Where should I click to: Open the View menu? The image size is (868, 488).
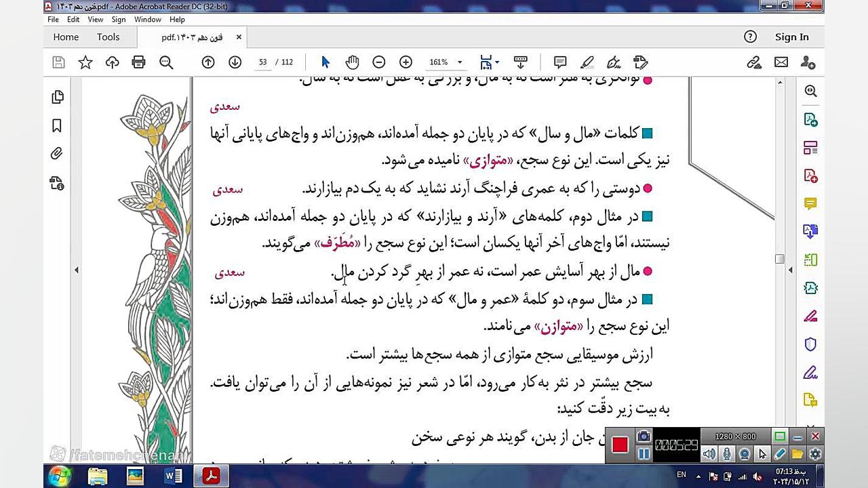pos(96,20)
